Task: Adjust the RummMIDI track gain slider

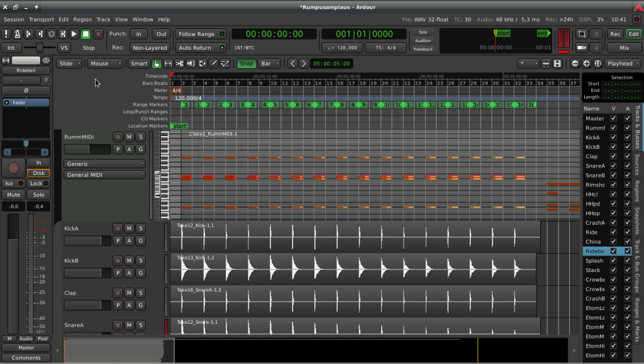Action: (x=87, y=149)
